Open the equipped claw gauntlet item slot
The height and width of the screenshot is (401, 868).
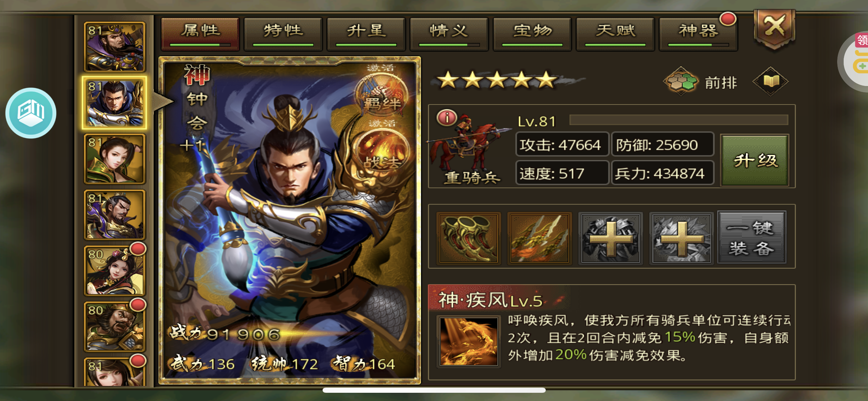[x=469, y=238]
